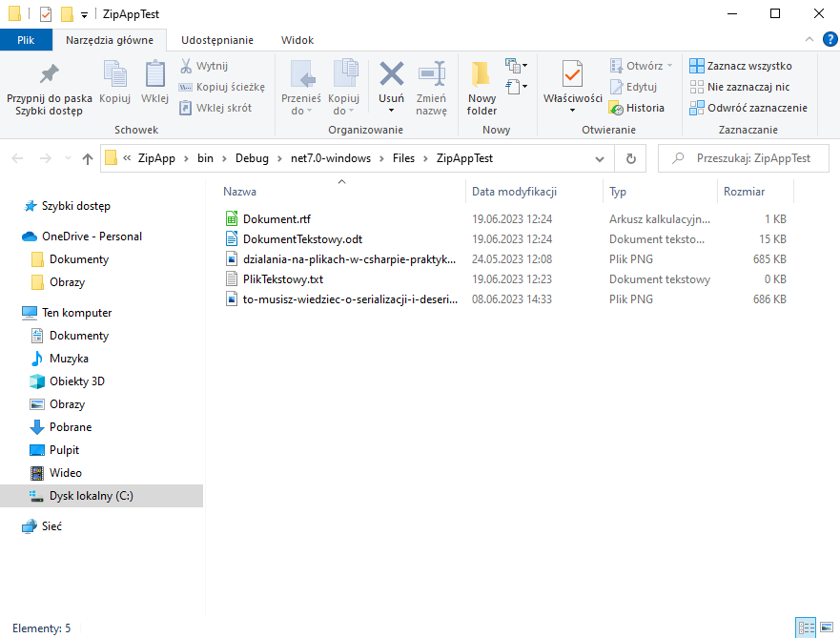The image size is (840, 638).
Task: Select the PlikTekstowy.txt file
Action: (283, 279)
